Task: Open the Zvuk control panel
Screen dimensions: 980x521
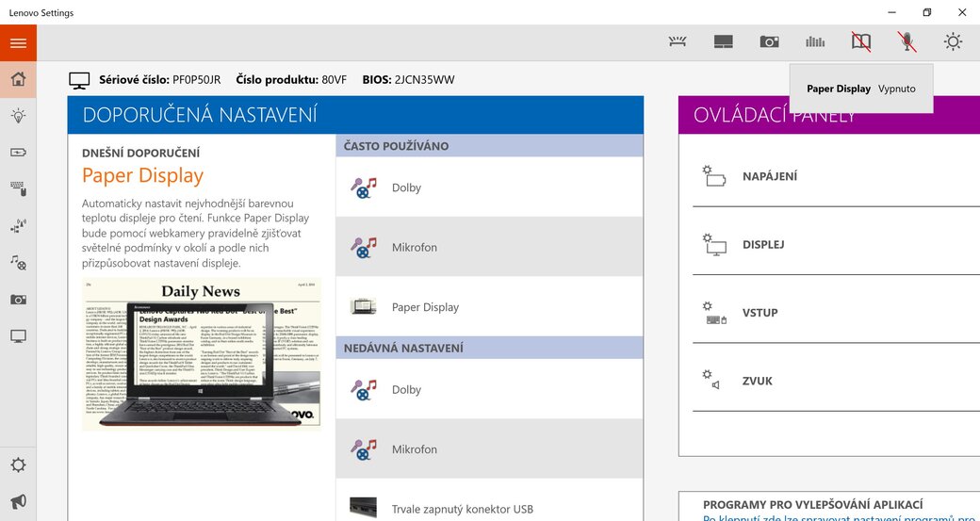Action: pos(836,381)
